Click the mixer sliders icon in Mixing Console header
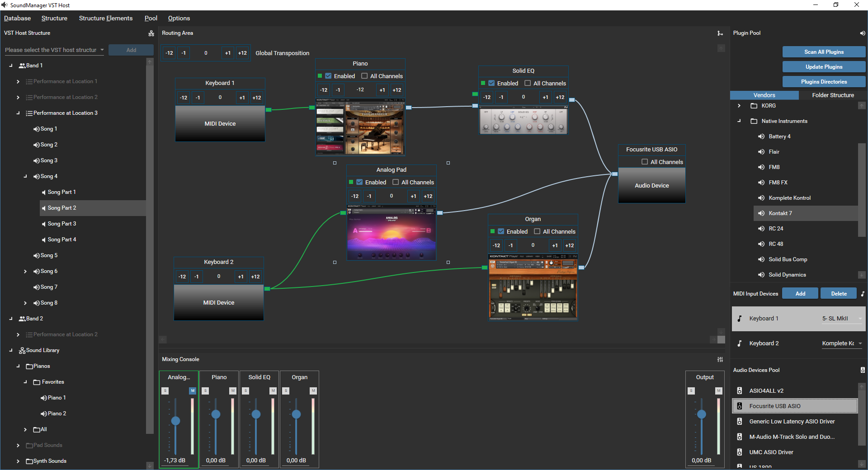This screenshot has width=868, height=470. 720,359
